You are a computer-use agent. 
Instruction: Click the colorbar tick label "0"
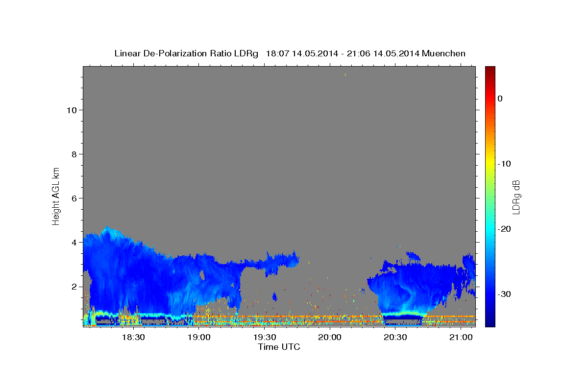(500, 98)
